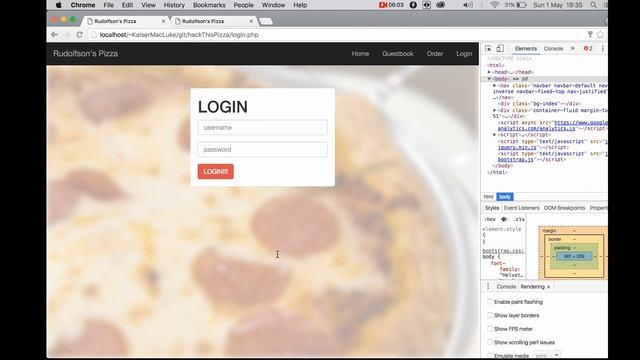This screenshot has height=360, width=640.
Task: Open the Bookmarks menu
Action: click(209, 5)
